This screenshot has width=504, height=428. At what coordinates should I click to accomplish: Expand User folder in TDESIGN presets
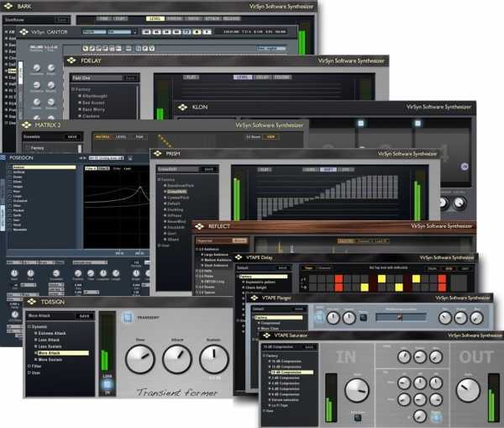[x=29, y=373]
